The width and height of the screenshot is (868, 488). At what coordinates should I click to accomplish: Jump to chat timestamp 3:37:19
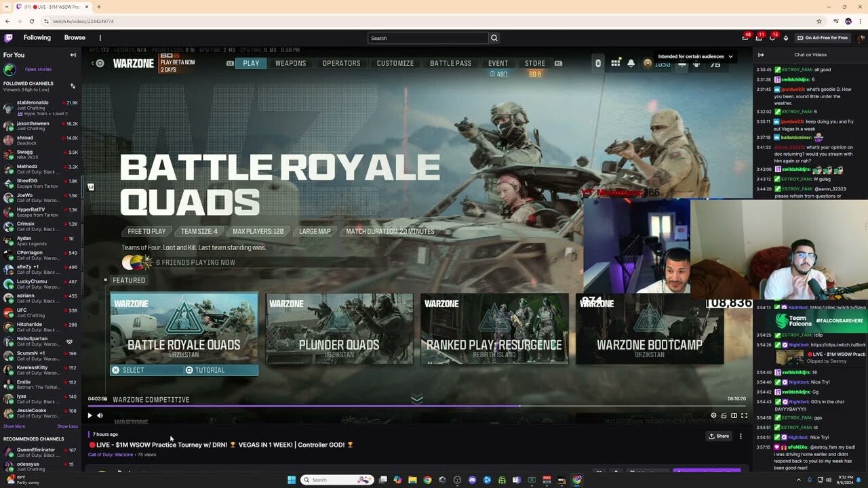764,137
